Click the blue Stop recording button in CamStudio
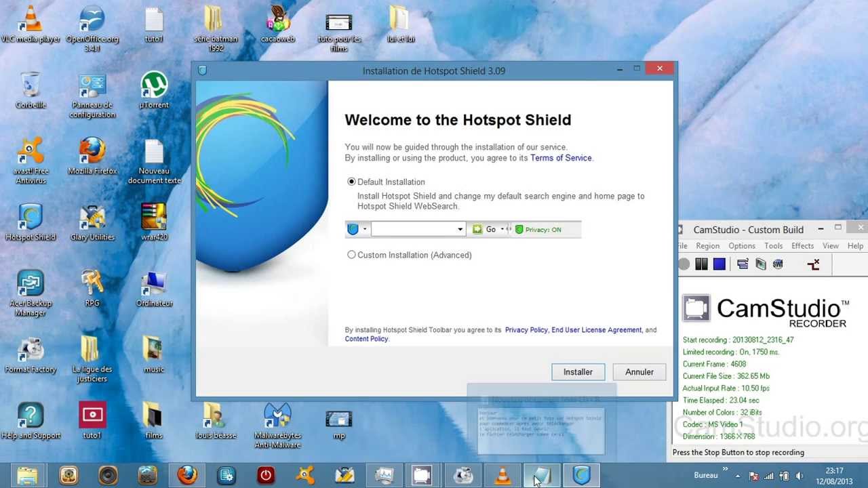This screenshot has height=488, width=868. (x=719, y=264)
